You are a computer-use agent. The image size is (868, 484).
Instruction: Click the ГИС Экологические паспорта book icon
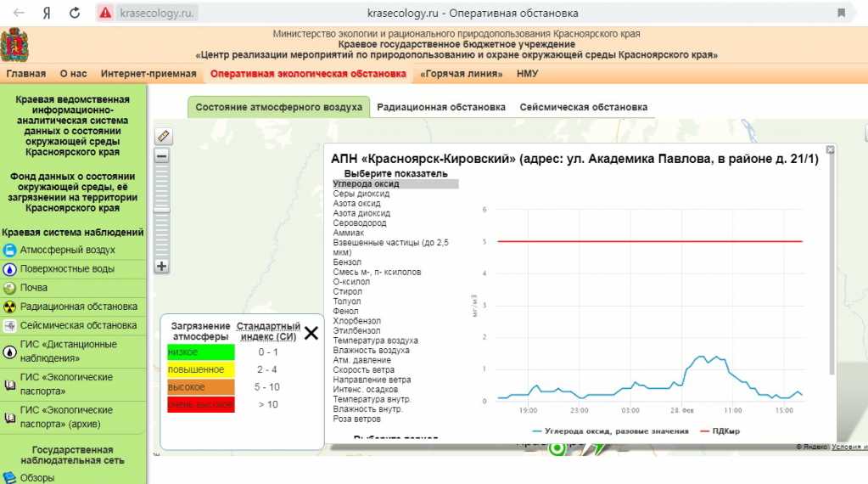coord(9,385)
